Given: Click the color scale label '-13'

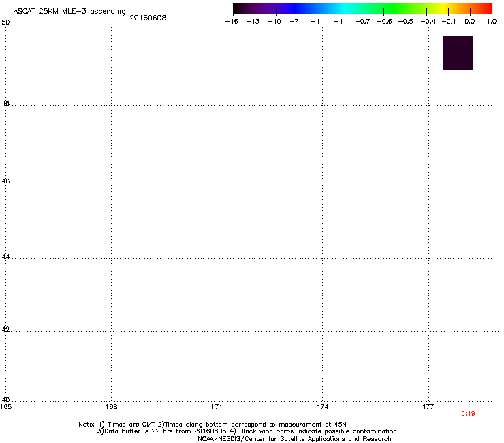Looking at the screenshot, I should click(253, 22).
